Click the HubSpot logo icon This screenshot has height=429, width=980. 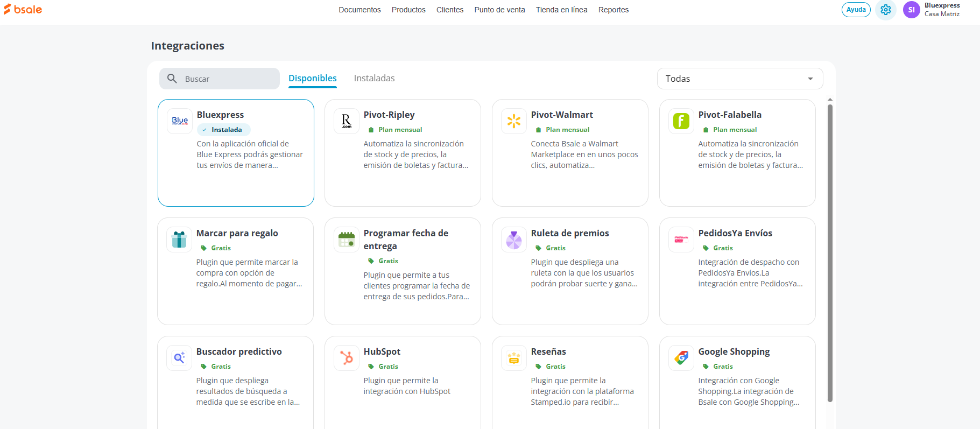click(x=347, y=358)
